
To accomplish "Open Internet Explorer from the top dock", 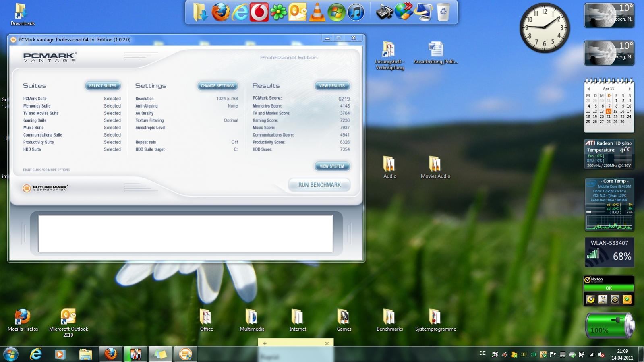I will 240,12.
